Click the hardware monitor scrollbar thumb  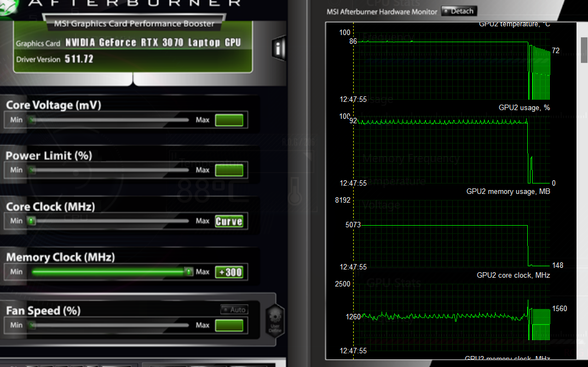[584, 50]
